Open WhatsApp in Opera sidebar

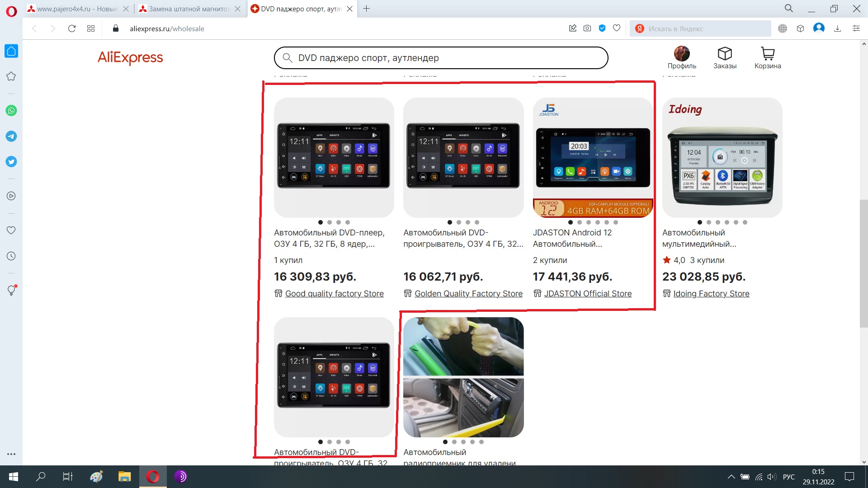click(x=11, y=111)
